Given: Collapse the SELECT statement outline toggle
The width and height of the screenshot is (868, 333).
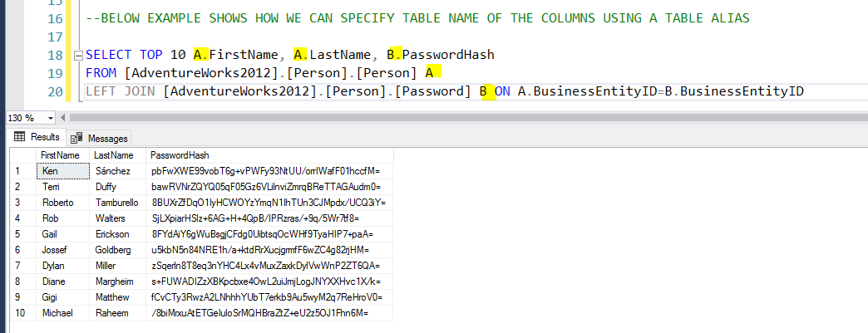Looking at the screenshot, I should tap(77, 55).
